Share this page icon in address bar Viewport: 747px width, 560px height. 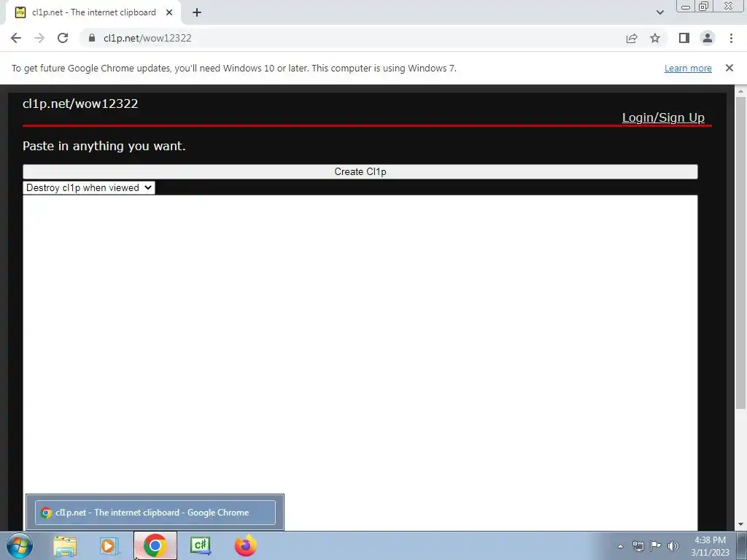[632, 38]
